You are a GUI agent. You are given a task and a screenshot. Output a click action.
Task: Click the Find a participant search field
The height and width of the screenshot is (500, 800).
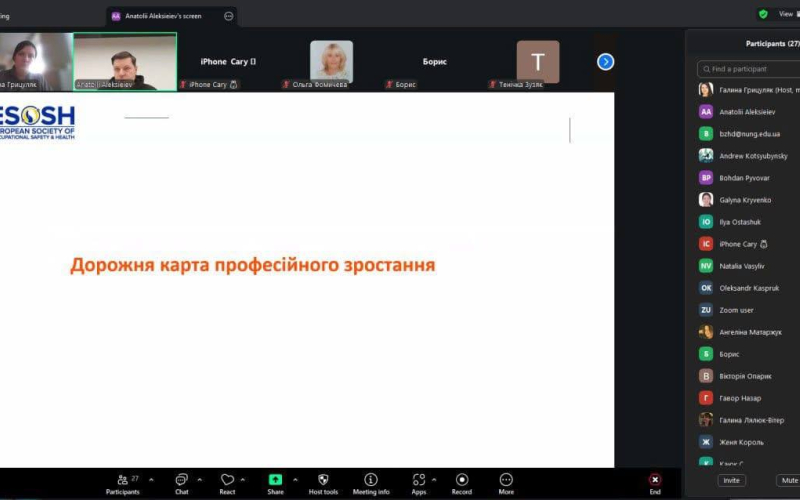(750, 69)
